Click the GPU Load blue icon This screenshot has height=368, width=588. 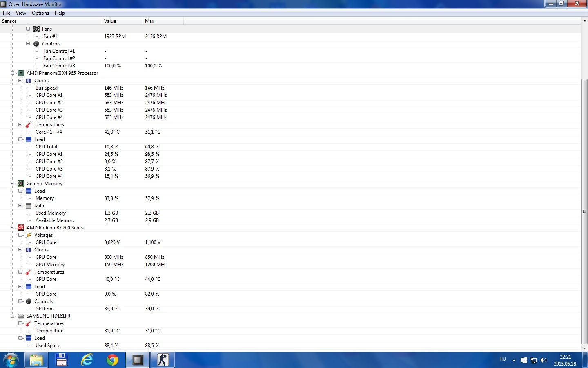(29, 287)
